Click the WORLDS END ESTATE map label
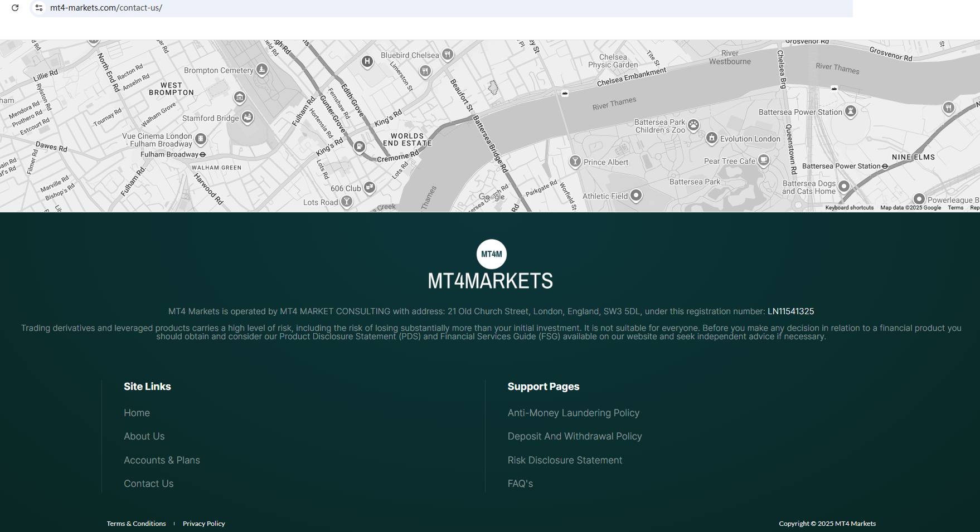The image size is (980, 532). coord(407,139)
